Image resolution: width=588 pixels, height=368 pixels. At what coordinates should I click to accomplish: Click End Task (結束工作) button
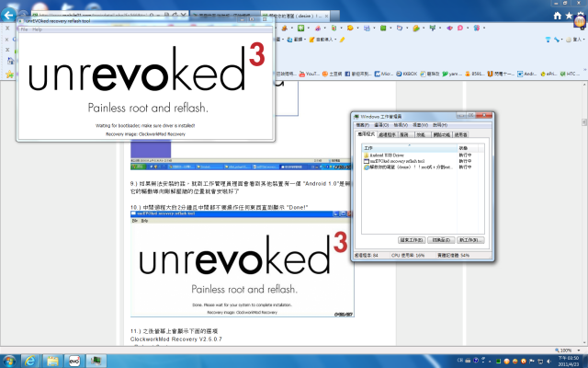412,240
